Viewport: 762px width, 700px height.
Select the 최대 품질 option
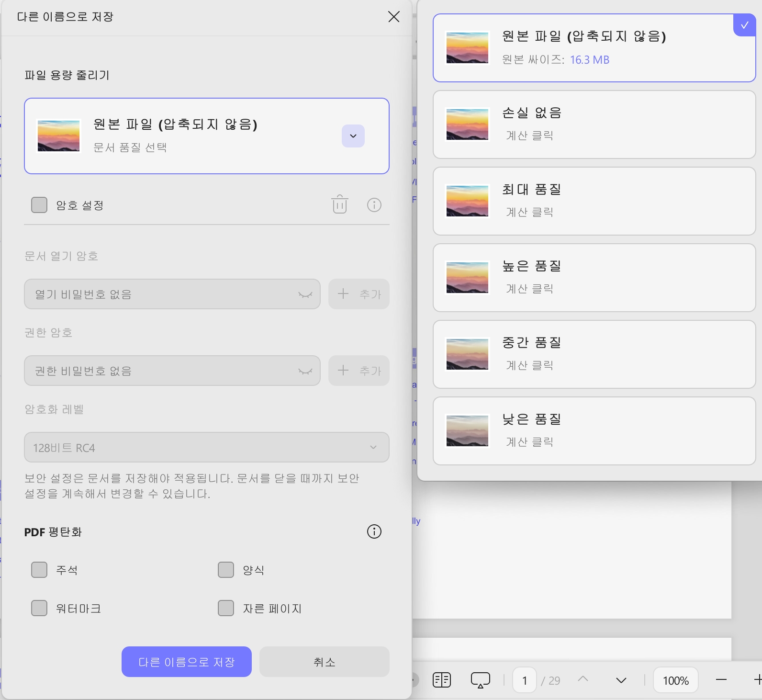click(594, 201)
